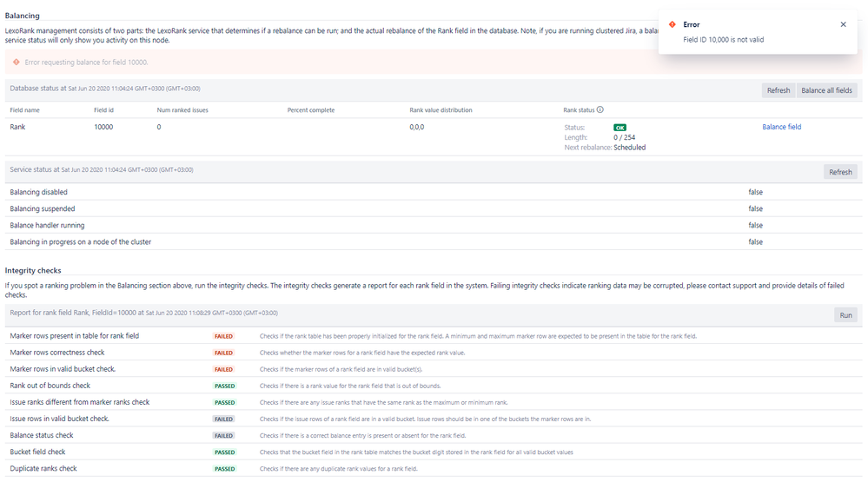The image size is (868, 482).
Task: Refresh the Service status section
Action: [839, 172]
